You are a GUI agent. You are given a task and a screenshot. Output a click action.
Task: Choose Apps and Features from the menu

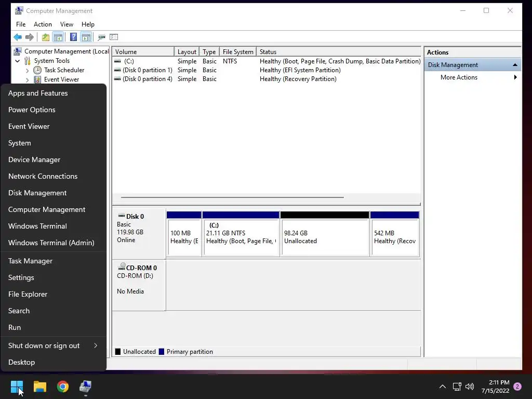click(54, 93)
